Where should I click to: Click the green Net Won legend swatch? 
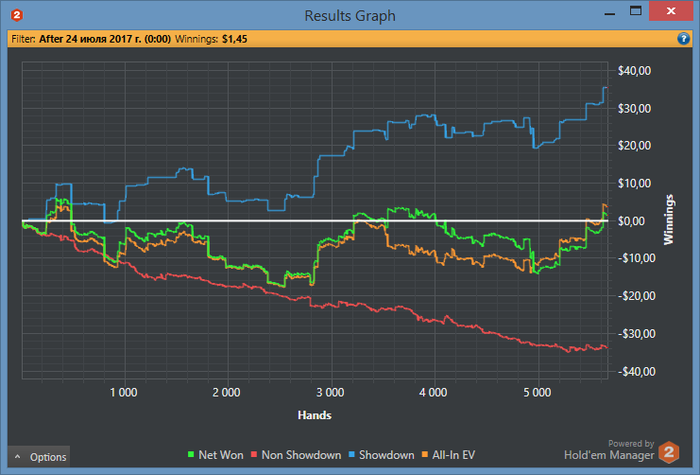191,455
